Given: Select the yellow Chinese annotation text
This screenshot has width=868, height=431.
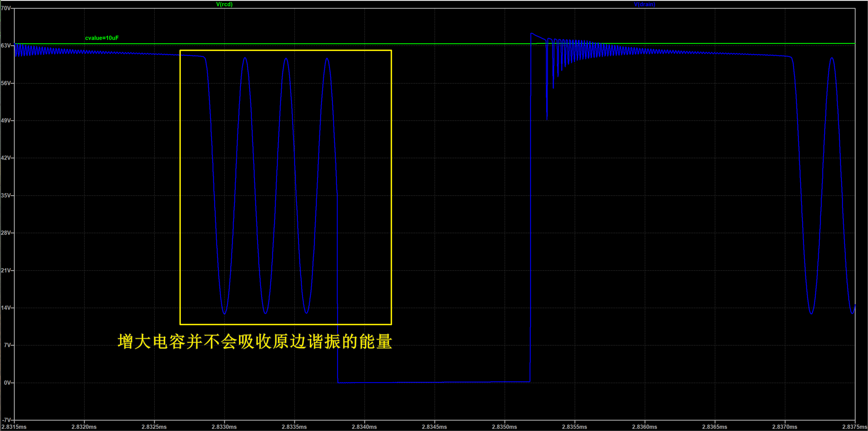Looking at the screenshot, I should pos(255,341).
